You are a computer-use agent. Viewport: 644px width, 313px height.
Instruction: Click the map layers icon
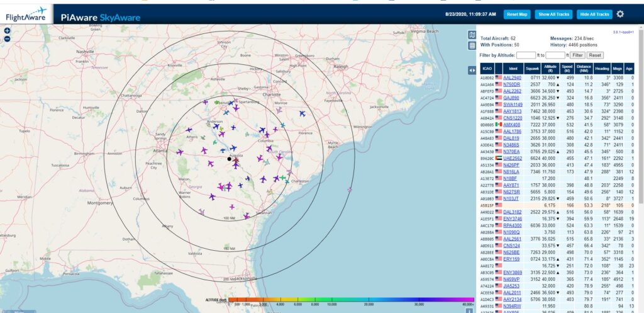472,35
